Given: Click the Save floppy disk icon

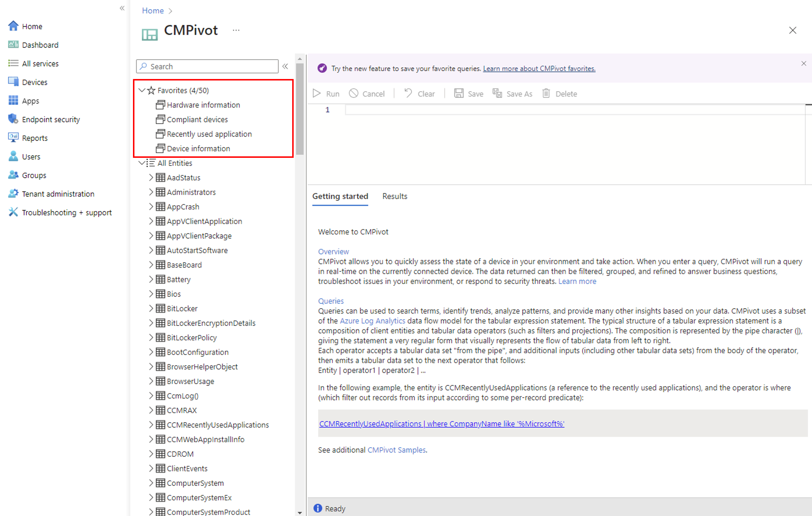Looking at the screenshot, I should [x=459, y=93].
